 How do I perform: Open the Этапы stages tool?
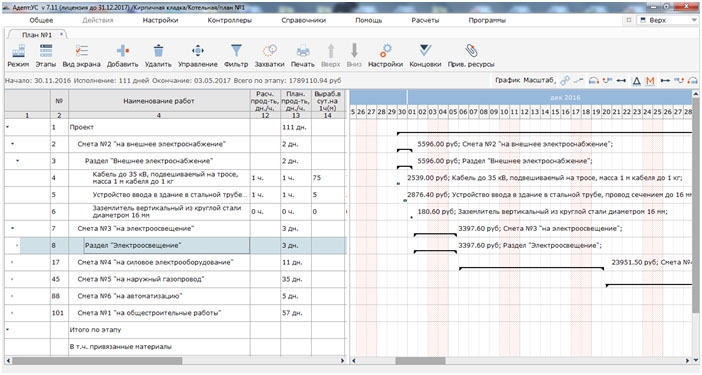[x=46, y=51]
